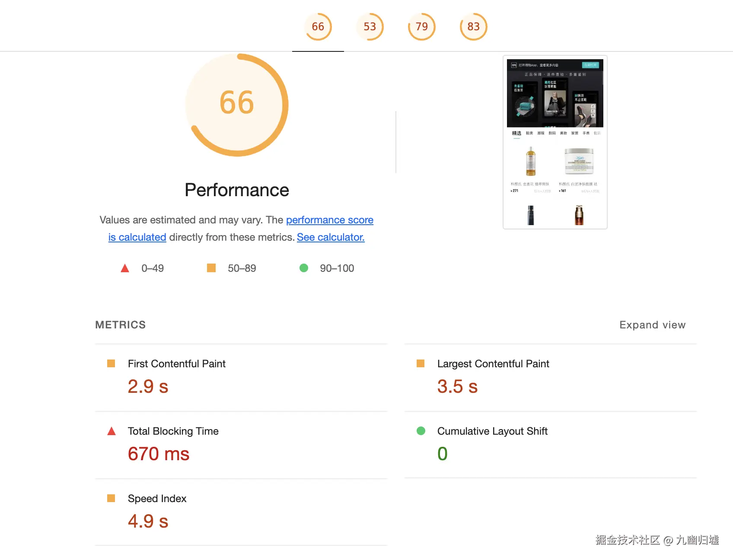
Task: Click the red triangle 0–49 legend icon
Action: (x=125, y=268)
